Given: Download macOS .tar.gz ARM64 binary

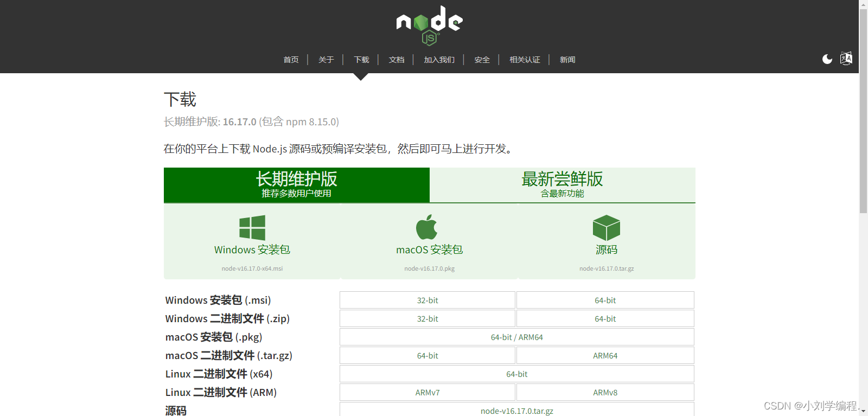Looking at the screenshot, I should pyautogui.click(x=605, y=355).
